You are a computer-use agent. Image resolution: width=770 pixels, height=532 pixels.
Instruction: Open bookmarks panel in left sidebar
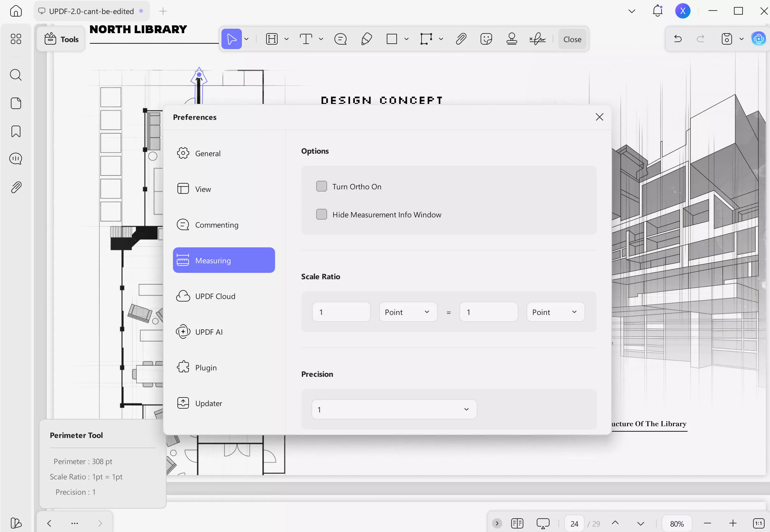point(16,131)
